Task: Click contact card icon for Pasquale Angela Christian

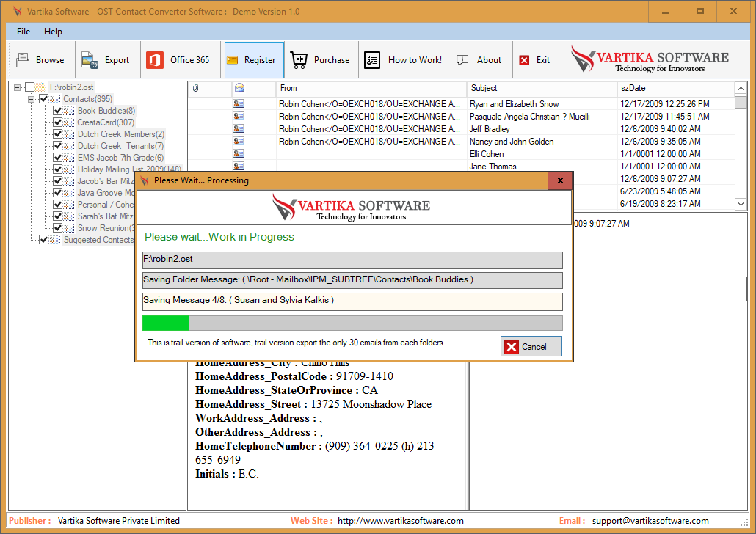Action: pyautogui.click(x=239, y=116)
